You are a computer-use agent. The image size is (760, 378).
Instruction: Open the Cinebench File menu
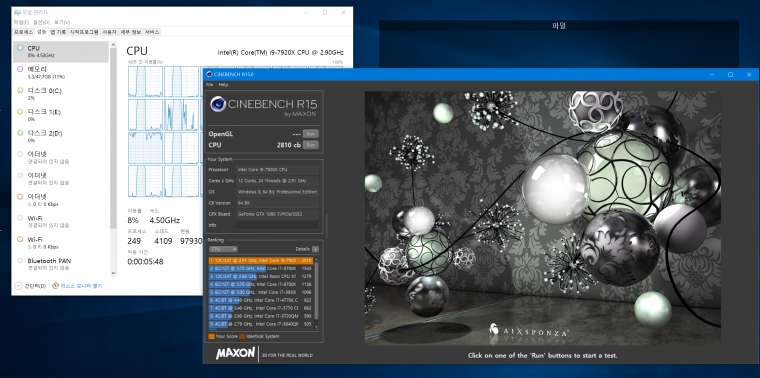[210, 84]
